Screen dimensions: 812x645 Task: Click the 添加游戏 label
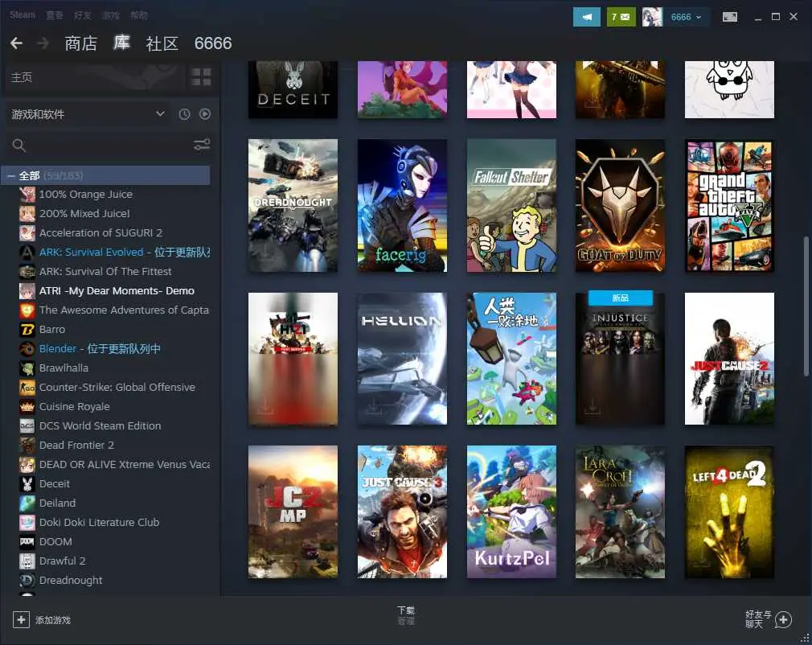(53, 620)
